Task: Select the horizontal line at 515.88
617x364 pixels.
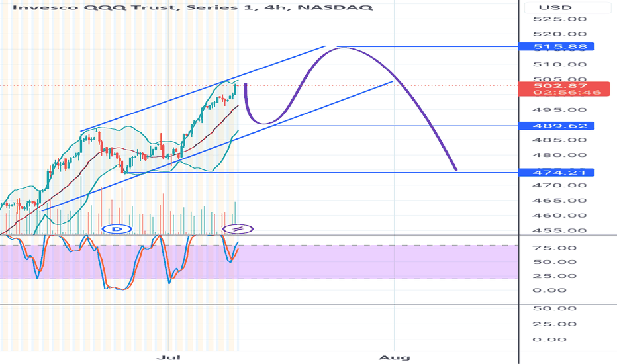Action: pos(428,47)
